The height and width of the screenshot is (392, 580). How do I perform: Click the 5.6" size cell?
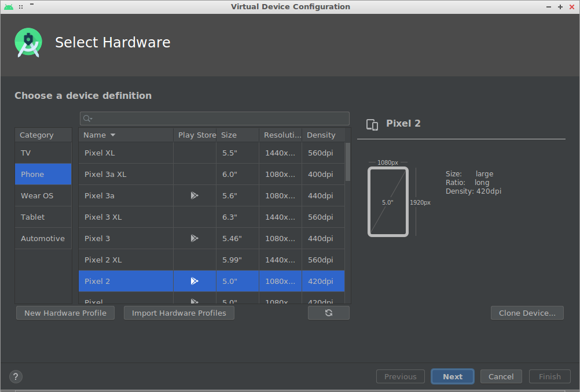(238, 195)
